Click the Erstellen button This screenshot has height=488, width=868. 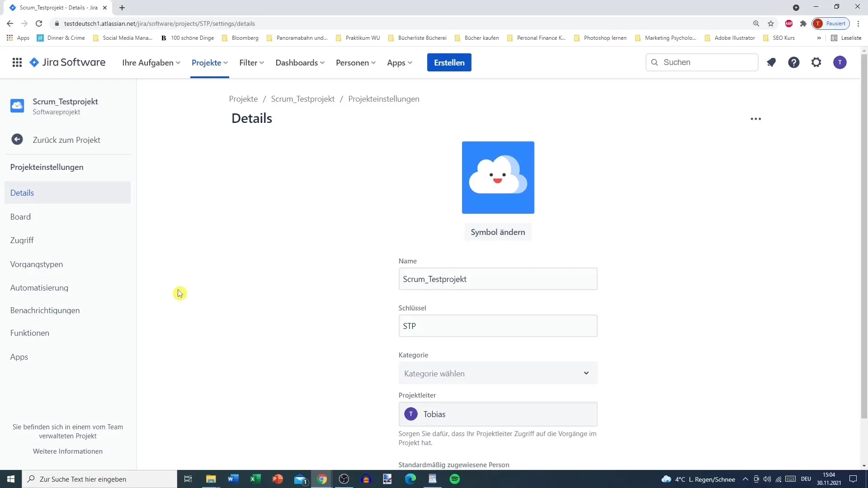[x=449, y=62]
